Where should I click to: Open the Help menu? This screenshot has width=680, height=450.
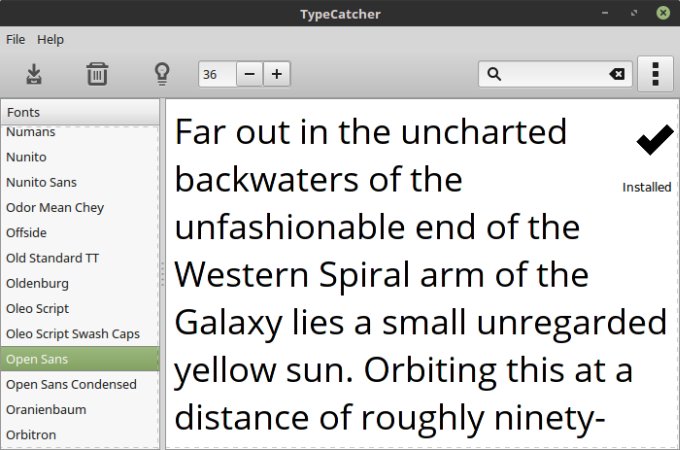(x=50, y=39)
